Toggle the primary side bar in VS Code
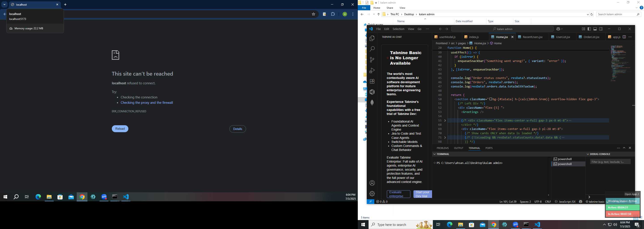Viewport: 644px width, 229px height. tap(589, 29)
